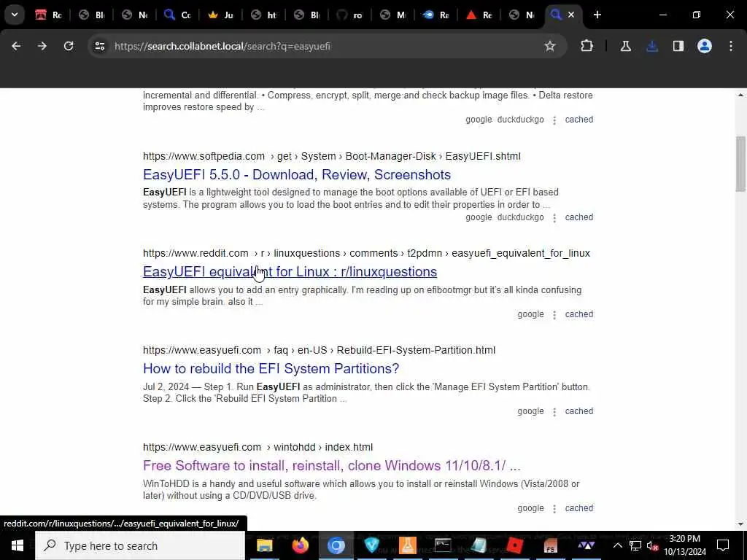The height and width of the screenshot is (560, 747).
Task: Go back to previous page
Action: click(x=16, y=46)
